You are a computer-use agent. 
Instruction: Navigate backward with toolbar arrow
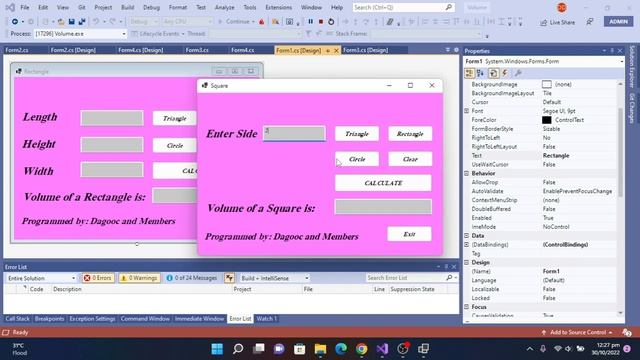click(x=15, y=22)
